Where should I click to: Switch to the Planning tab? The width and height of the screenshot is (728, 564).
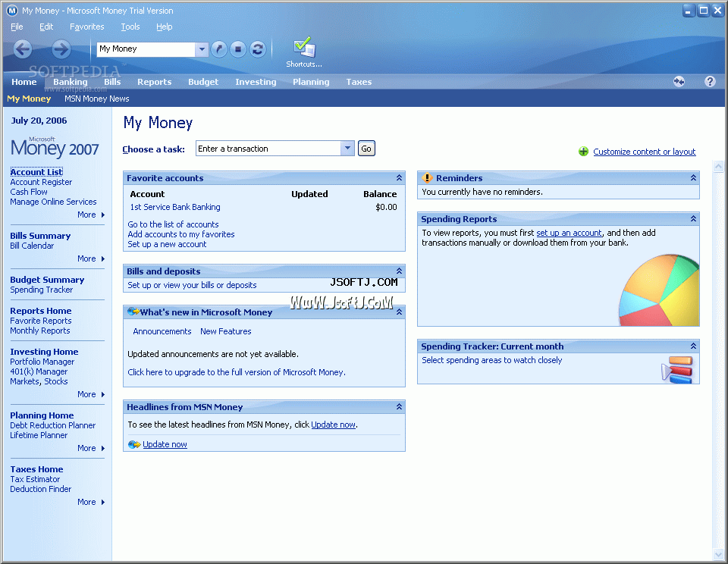(x=311, y=82)
